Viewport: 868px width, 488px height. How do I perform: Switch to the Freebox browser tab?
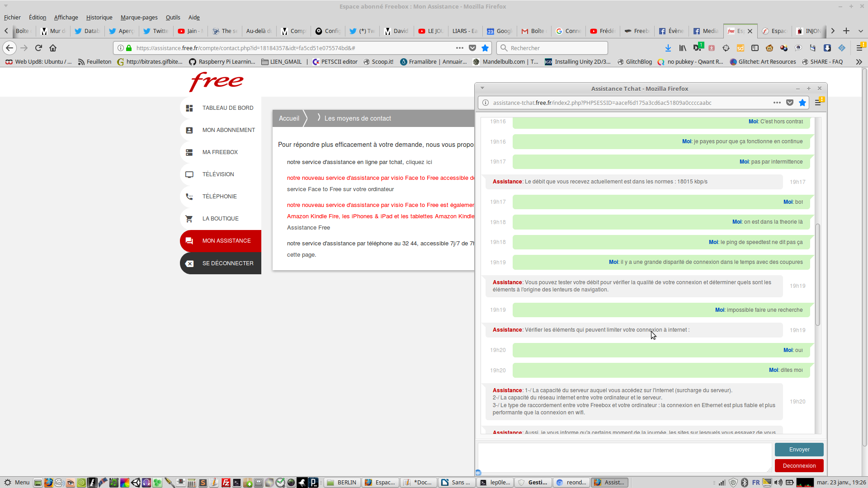[x=637, y=31]
